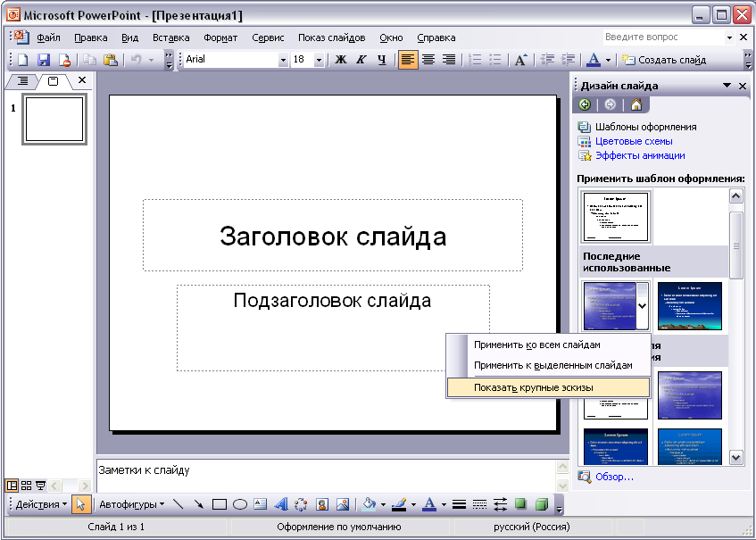Open the Arial font name dropdown
Image resolution: width=756 pixels, height=540 pixels.
284,60
